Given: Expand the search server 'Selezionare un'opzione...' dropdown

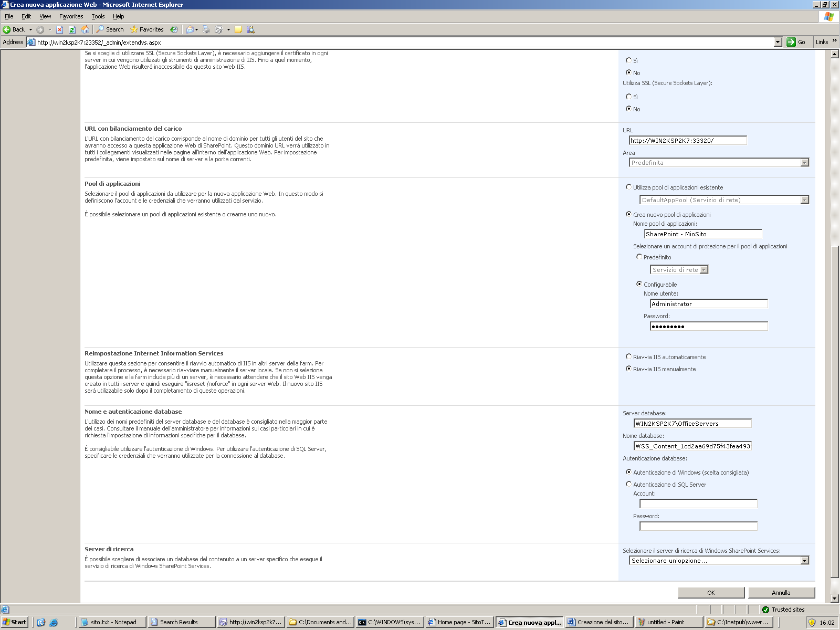Looking at the screenshot, I should (x=804, y=561).
